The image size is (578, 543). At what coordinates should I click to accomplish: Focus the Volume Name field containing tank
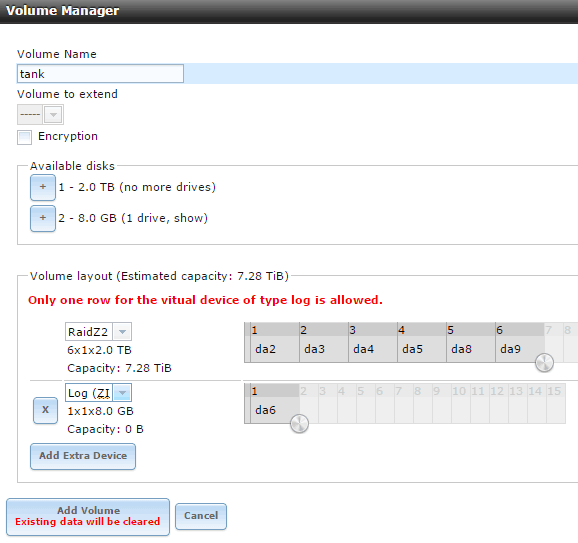(x=100, y=74)
